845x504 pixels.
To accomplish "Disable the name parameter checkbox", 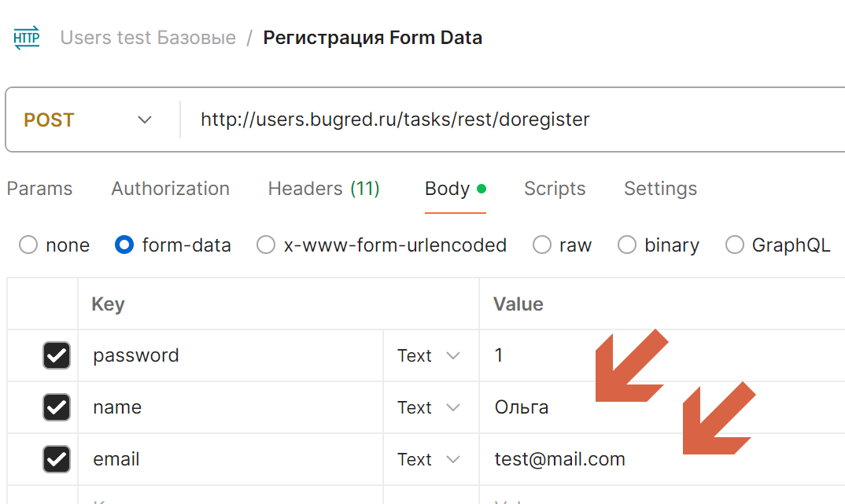I will coord(57,407).
